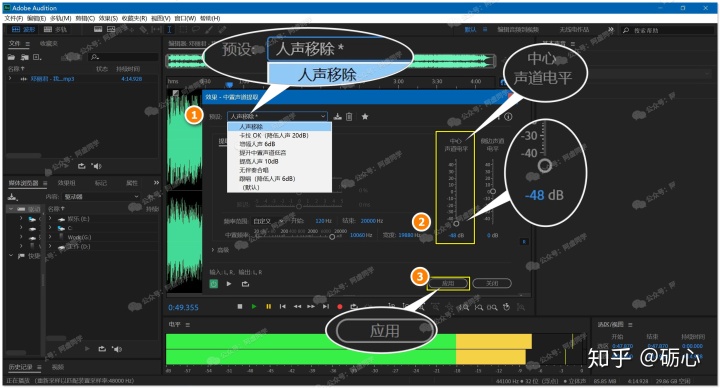Open the 收藏夹(R) menu in menu bar

135,18
